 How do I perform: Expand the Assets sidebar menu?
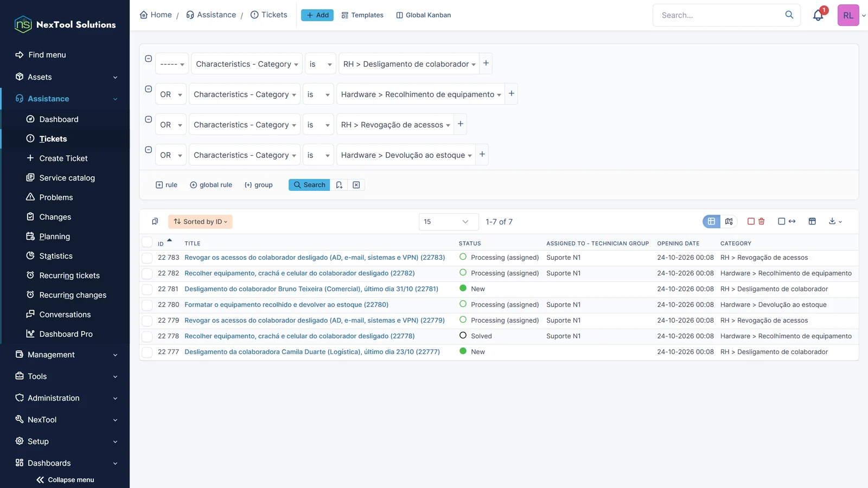[65, 77]
